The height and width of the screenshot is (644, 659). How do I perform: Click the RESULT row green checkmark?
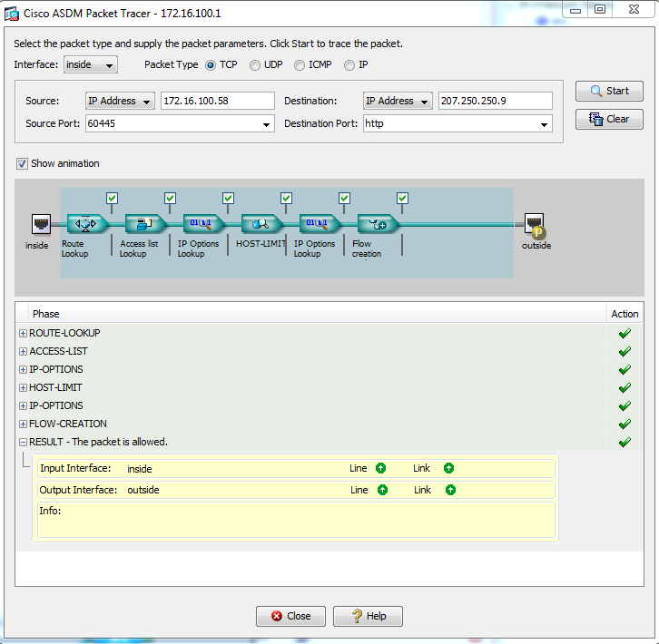click(x=625, y=442)
